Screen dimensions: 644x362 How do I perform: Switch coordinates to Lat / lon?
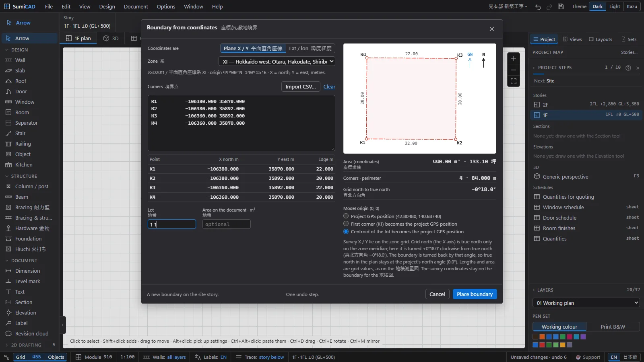click(x=310, y=49)
